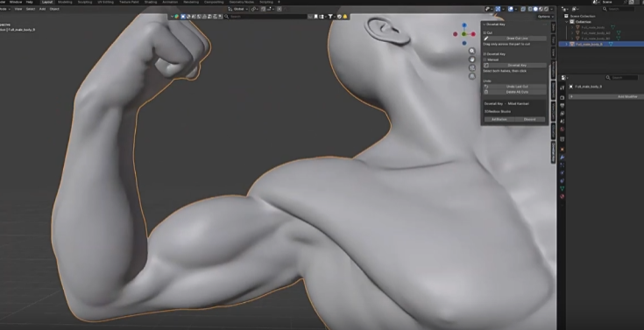
Task: Open the viewport Object menu
Action: [x=54, y=9]
